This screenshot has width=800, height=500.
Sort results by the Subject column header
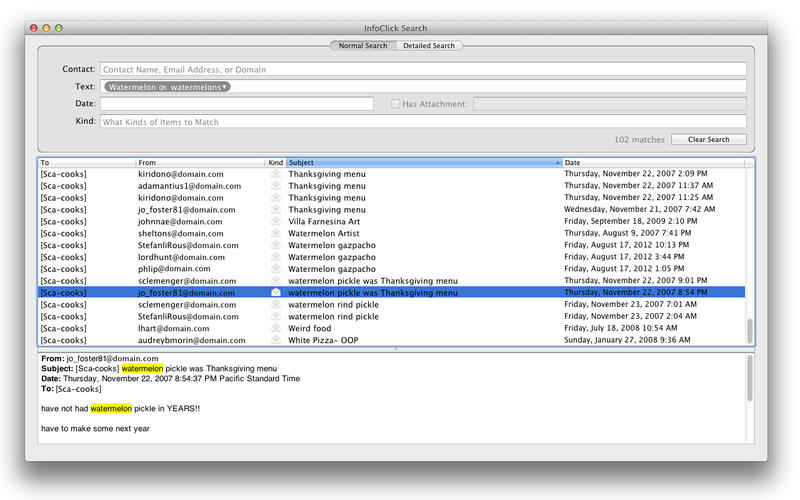point(420,162)
